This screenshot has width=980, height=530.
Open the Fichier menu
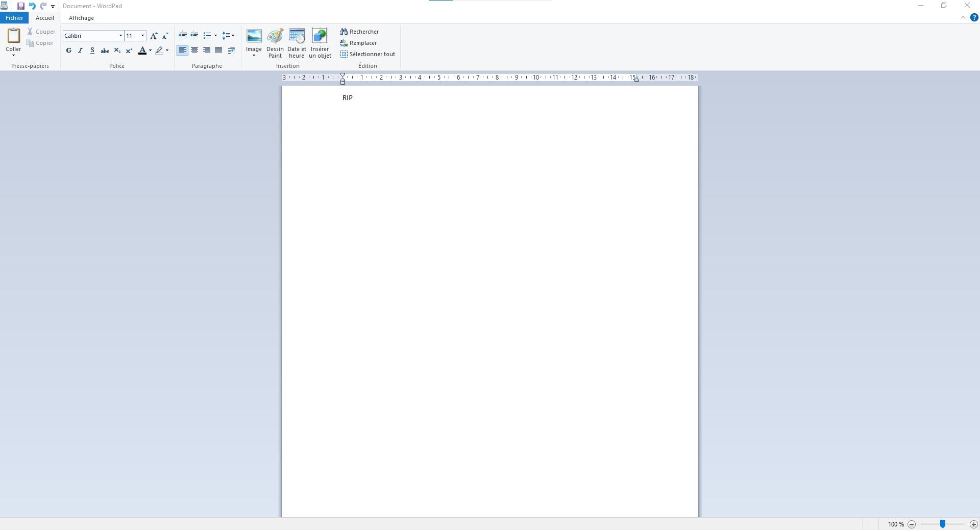(14, 17)
